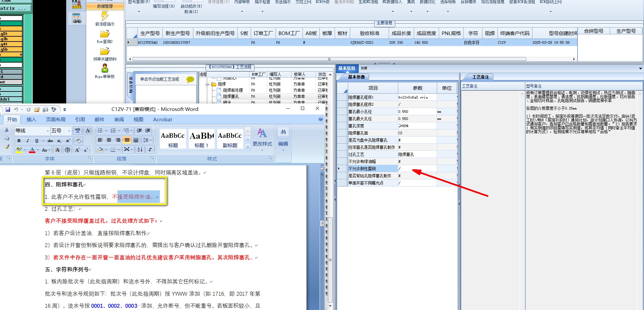644x310 pixels.
Task: Switch to 插入 ribbon tab
Action: 31,119
